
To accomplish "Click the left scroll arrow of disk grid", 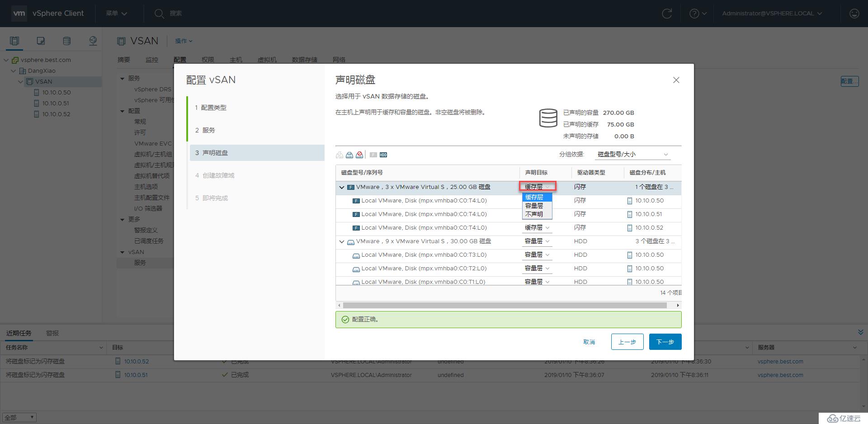I will pyautogui.click(x=340, y=306).
